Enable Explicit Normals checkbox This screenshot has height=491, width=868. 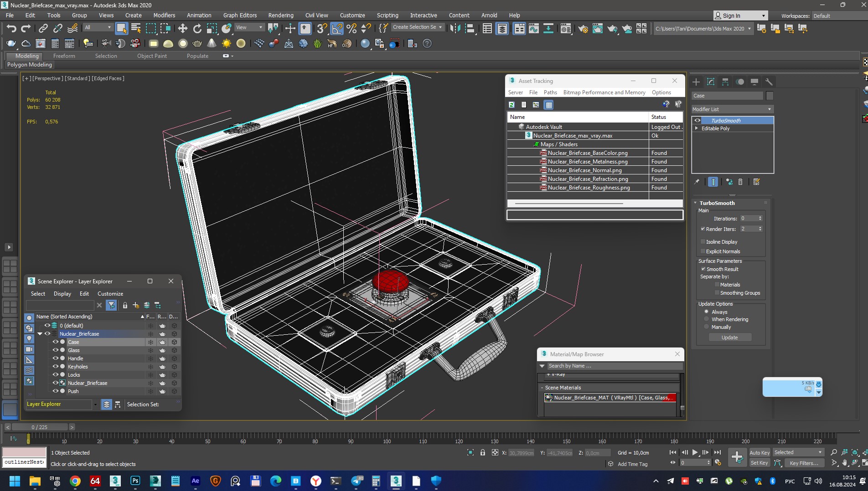tap(703, 251)
